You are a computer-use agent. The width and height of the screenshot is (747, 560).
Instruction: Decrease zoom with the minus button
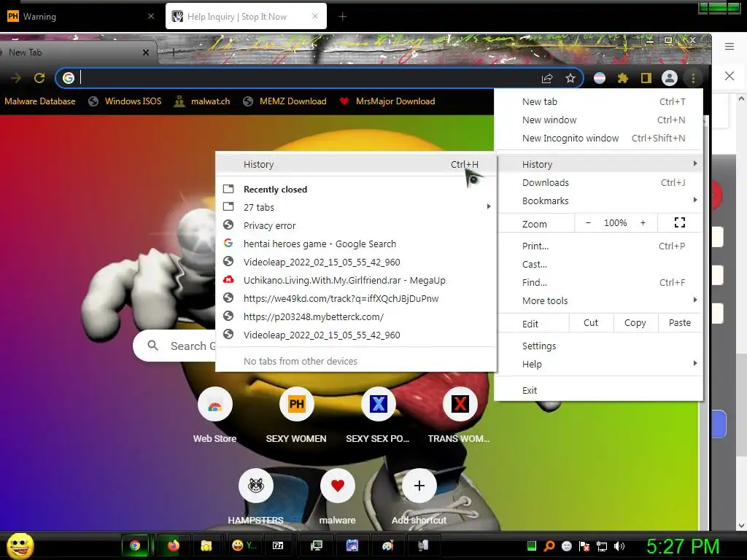click(x=589, y=223)
